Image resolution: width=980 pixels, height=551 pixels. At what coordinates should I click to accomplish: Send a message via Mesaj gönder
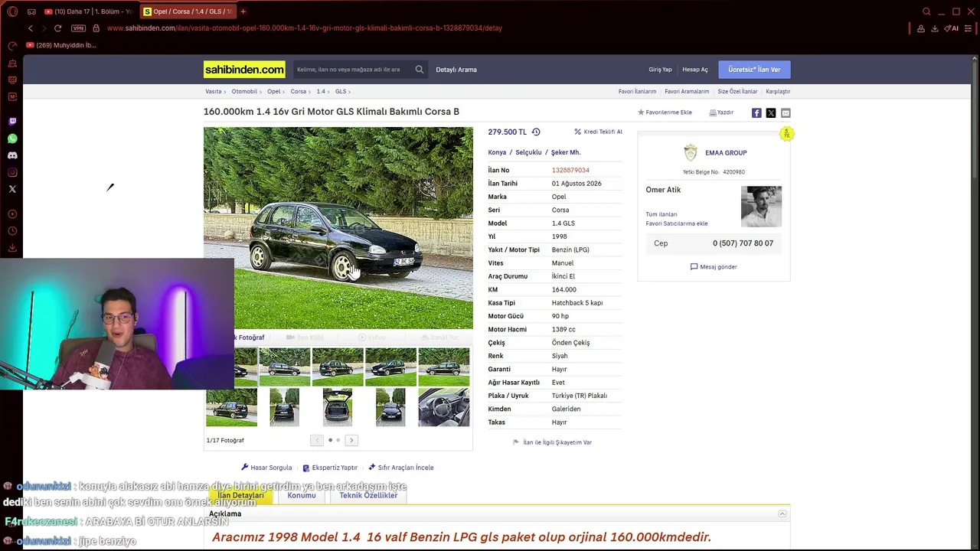click(714, 267)
